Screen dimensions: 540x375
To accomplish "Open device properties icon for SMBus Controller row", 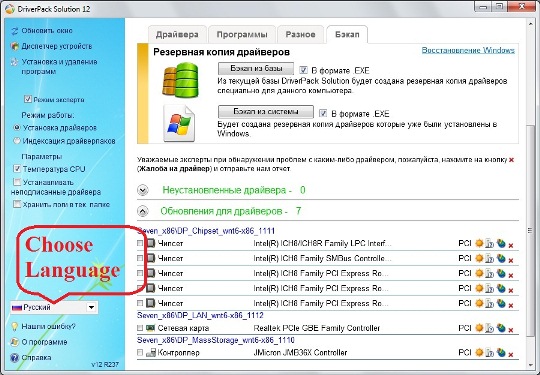I will (x=489, y=259).
